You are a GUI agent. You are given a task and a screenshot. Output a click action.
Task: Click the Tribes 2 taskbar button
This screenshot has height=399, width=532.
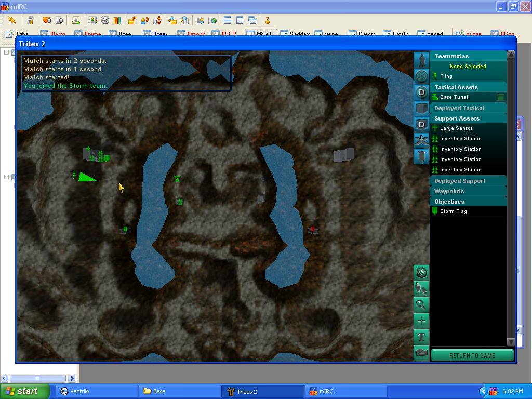coord(262,391)
